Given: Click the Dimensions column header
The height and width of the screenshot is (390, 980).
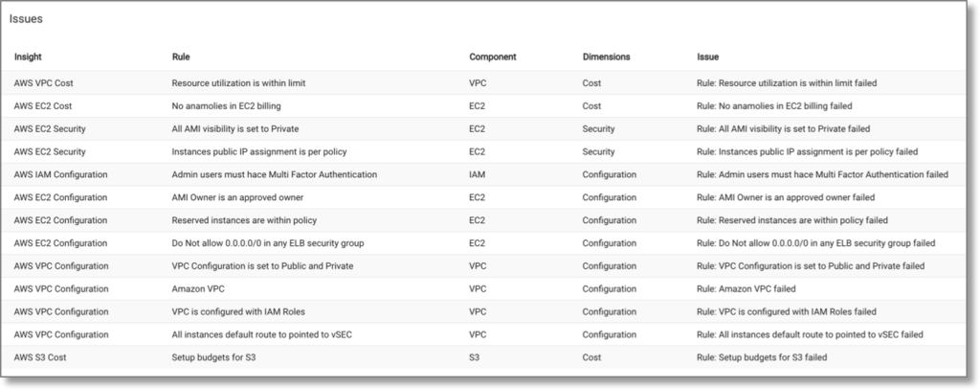Looking at the screenshot, I should click(x=606, y=57).
